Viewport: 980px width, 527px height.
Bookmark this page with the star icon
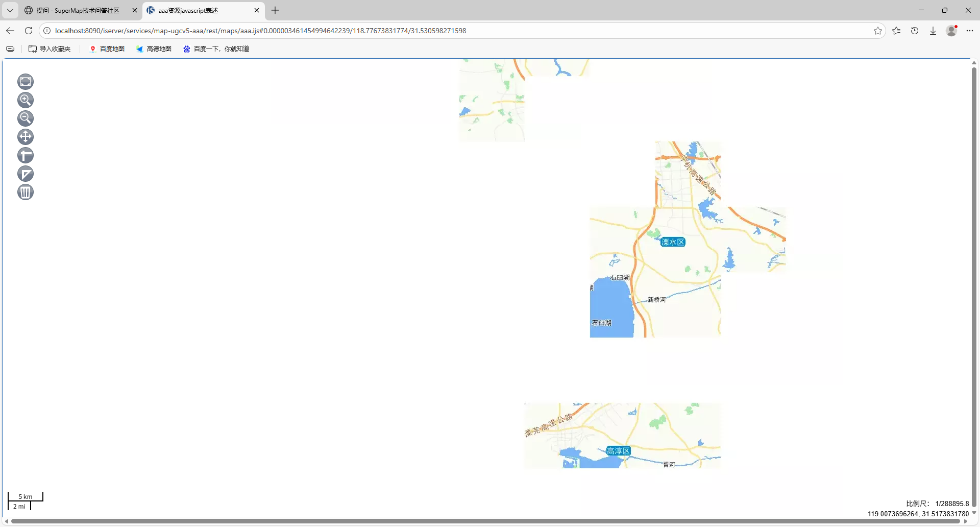878,31
